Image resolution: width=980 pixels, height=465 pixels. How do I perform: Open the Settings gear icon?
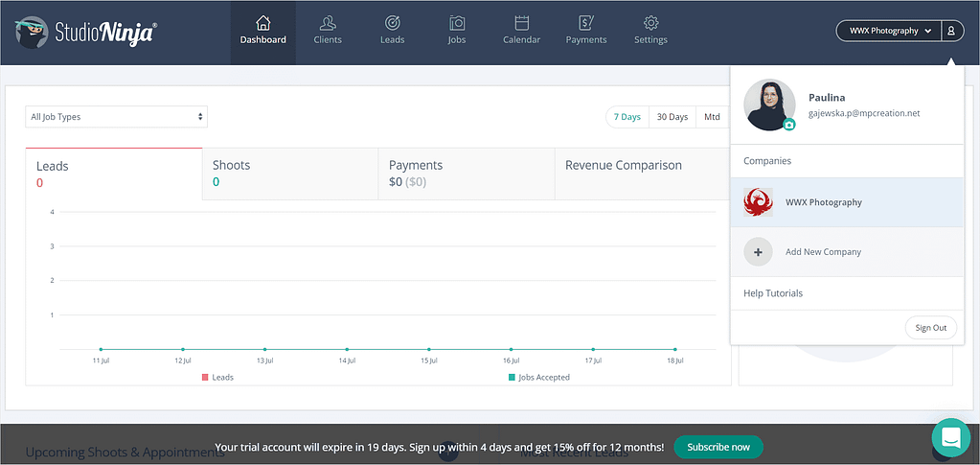tap(650, 23)
